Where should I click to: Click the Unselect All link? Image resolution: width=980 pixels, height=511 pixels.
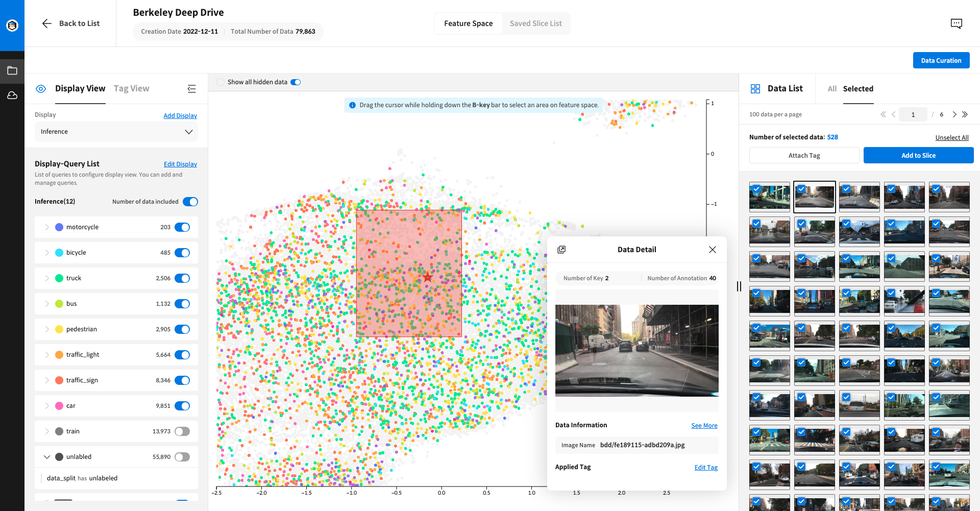pyautogui.click(x=952, y=137)
